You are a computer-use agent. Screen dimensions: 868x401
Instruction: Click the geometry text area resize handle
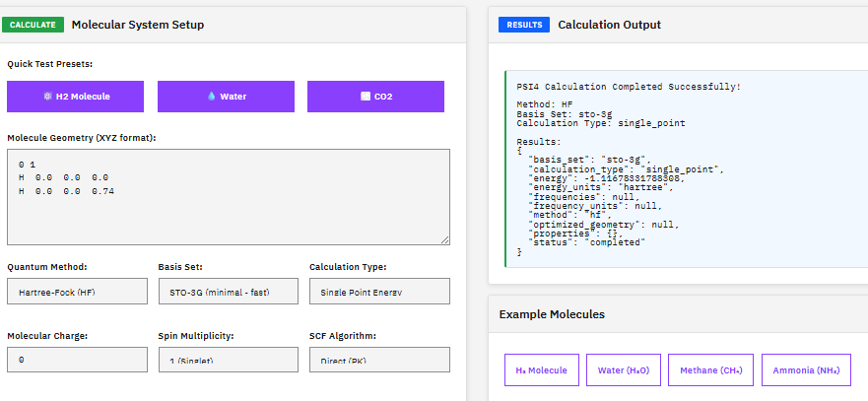(x=445, y=239)
